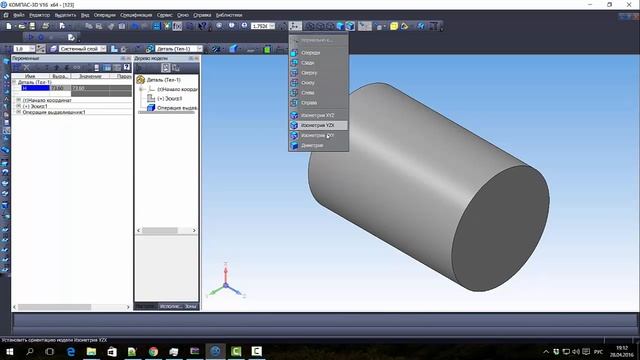Click the X delete icon in Variables panel

pos(27,67)
